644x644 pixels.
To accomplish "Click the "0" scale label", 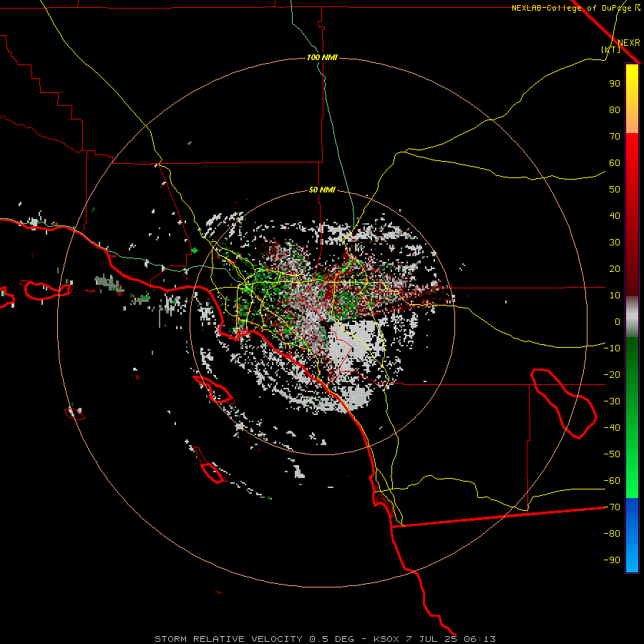I will tap(618, 322).
